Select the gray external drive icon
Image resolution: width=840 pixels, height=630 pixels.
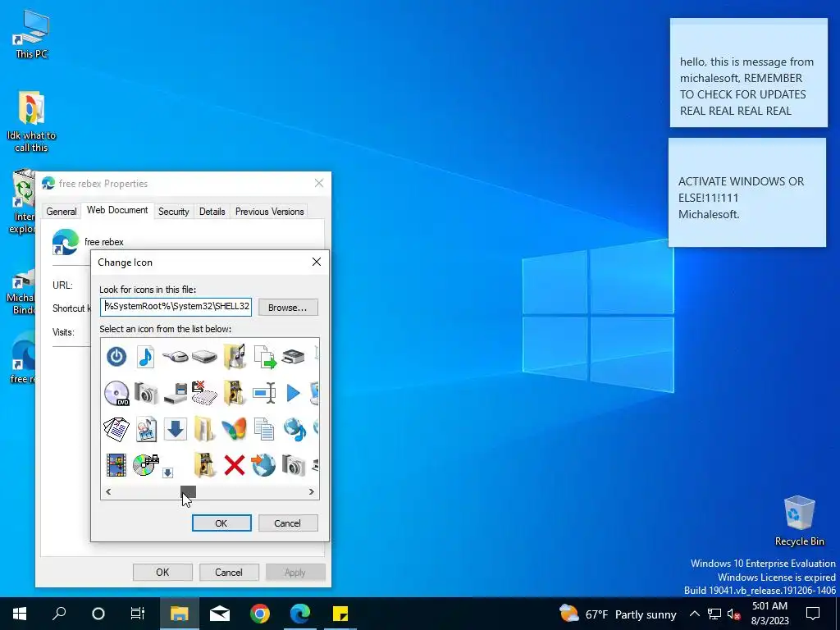(204, 356)
